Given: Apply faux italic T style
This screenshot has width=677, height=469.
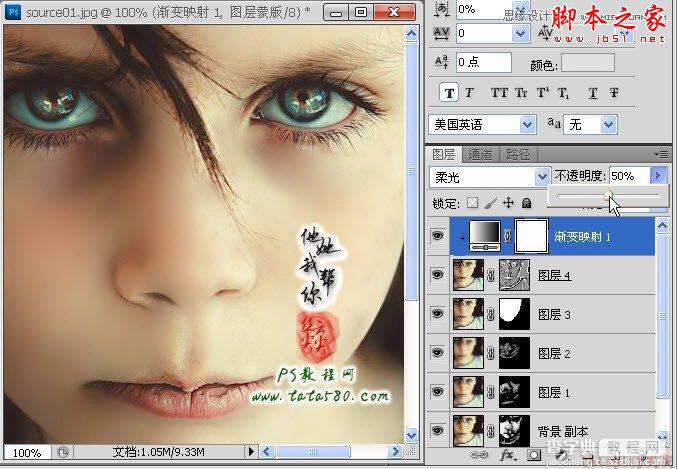Looking at the screenshot, I should 469,93.
